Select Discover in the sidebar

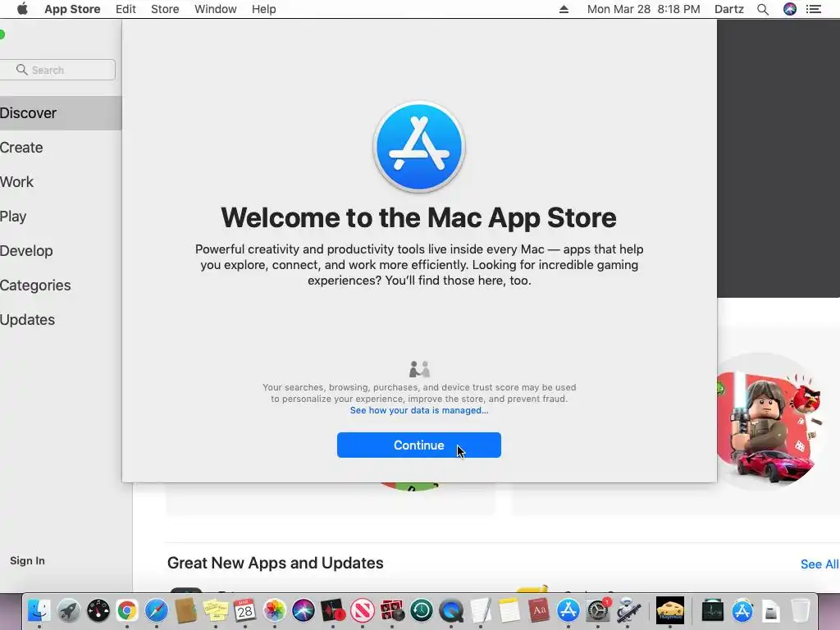click(59, 113)
